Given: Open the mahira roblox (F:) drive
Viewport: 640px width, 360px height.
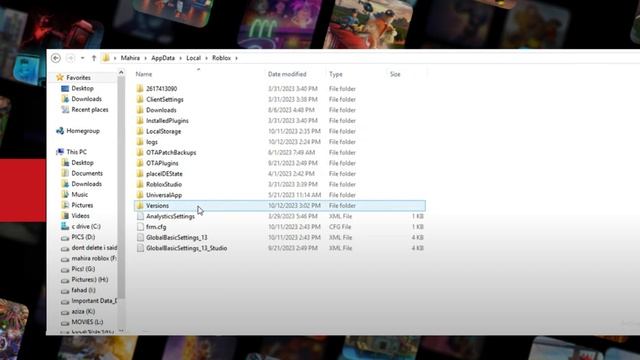Looking at the screenshot, I should pos(94,258).
